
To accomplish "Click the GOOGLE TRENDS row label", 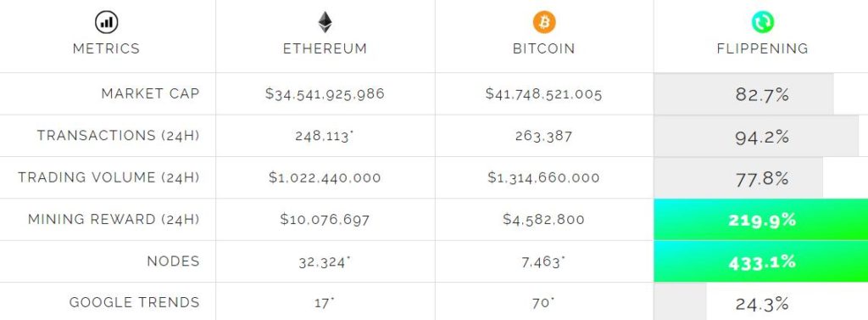I will (134, 303).
